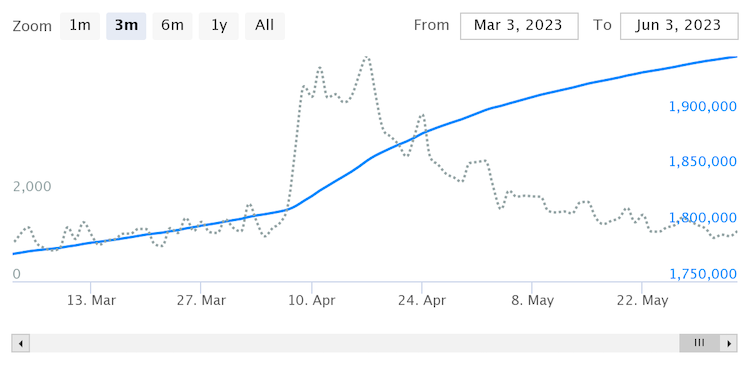The height and width of the screenshot is (375, 750).
Task: Switch zoom to 6m
Action: [172, 26]
